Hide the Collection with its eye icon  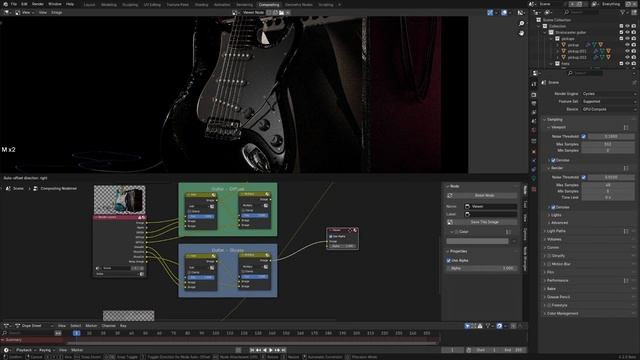tap(627, 26)
